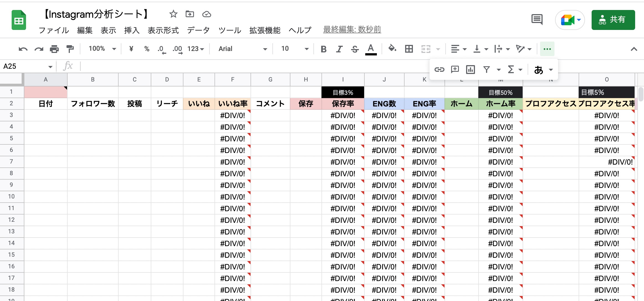The image size is (644, 301).
Task: Click the green 共有 share button
Action: click(613, 20)
